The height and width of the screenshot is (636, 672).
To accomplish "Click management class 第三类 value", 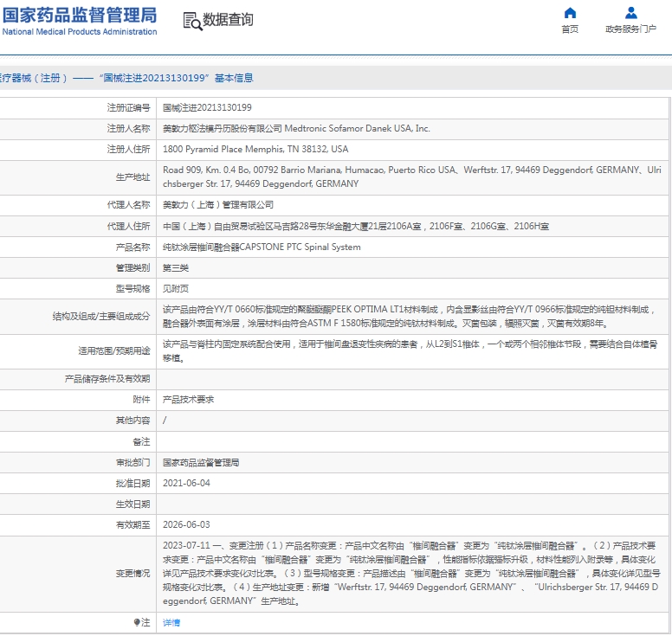I will coord(176,268).
